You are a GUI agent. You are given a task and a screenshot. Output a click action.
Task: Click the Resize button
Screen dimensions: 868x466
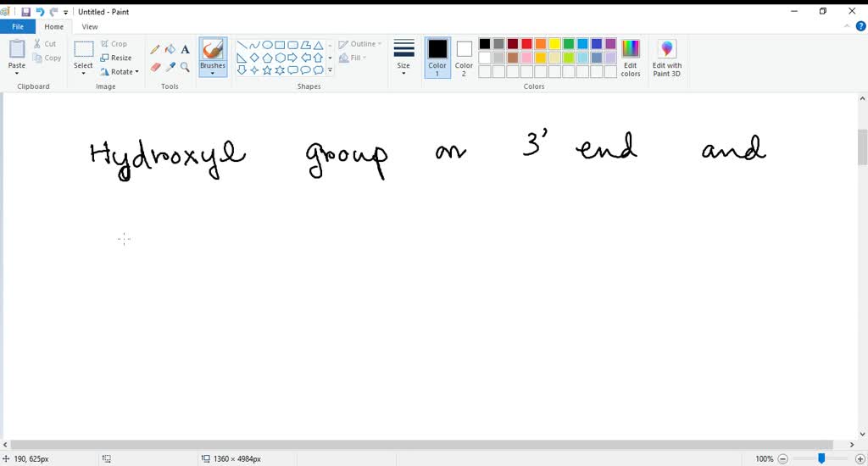point(116,58)
